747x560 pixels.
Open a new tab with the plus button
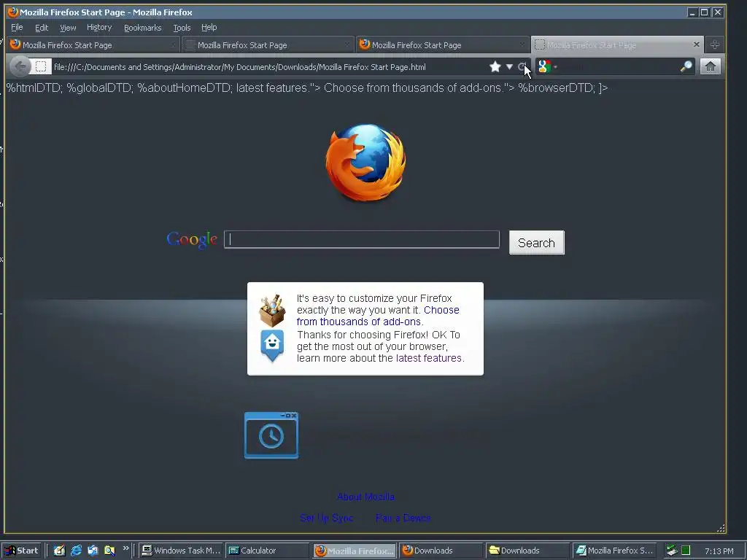pyautogui.click(x=714, y=44)
